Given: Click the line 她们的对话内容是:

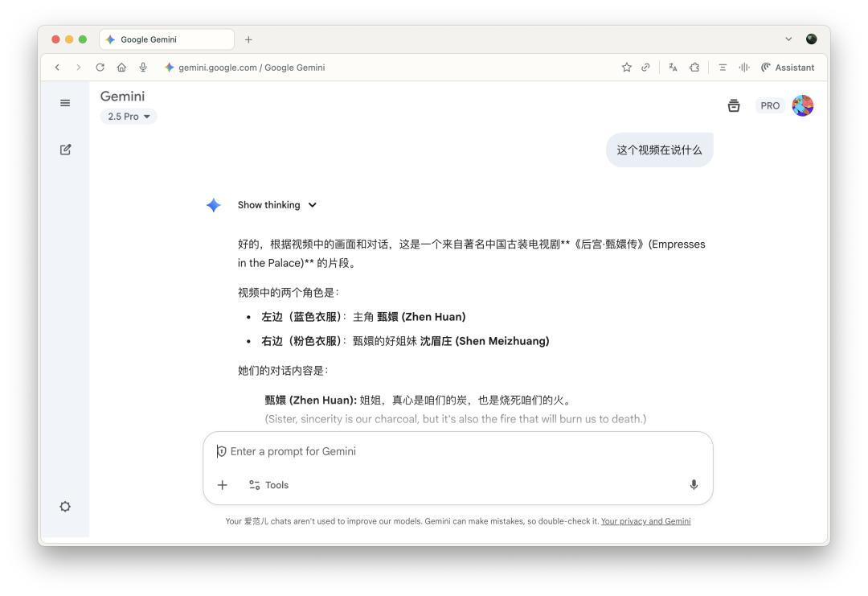Looking at the screenshot, I should (x=283, y=371).
